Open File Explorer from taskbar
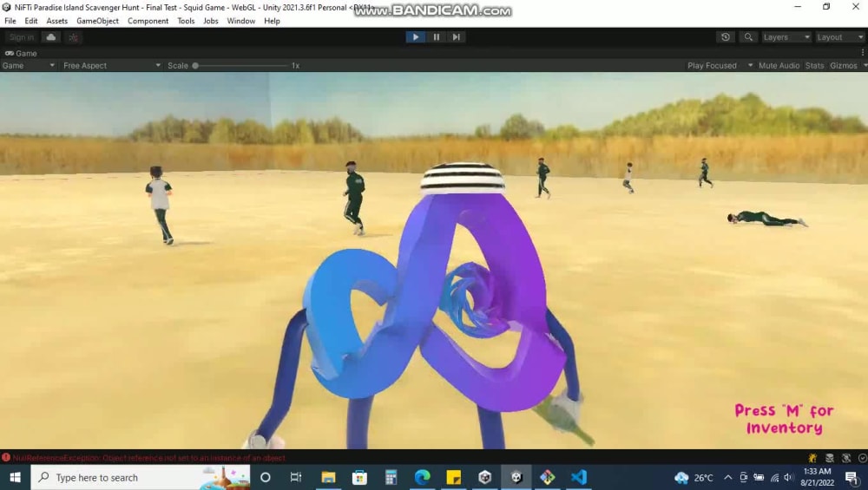868x490 pixels. (328, 477)
